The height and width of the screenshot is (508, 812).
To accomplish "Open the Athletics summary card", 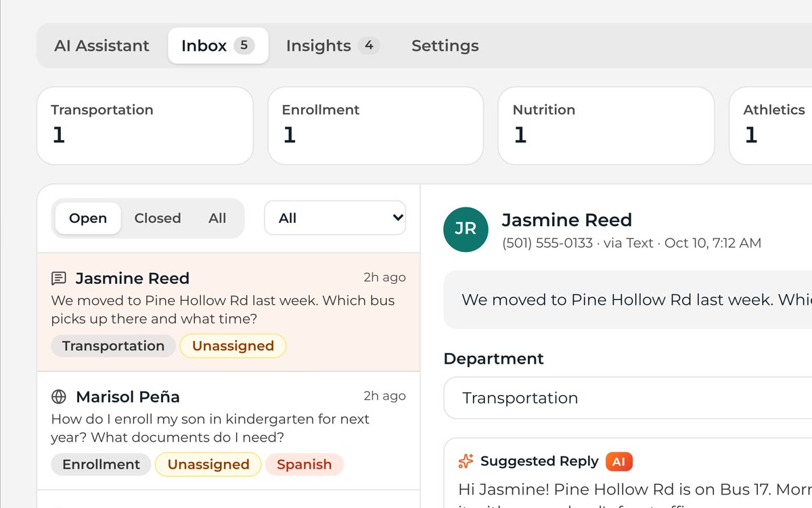I will point(770,125).
